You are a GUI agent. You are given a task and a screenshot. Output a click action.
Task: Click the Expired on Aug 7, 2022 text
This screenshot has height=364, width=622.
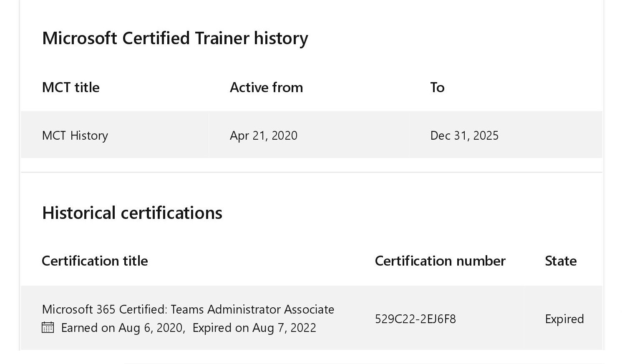(x=254, y=328)
